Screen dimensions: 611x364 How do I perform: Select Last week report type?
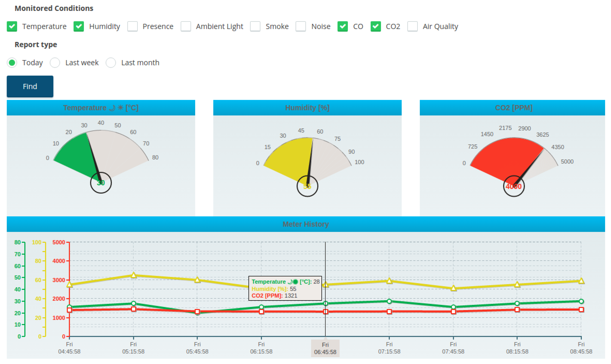(55, 63)
